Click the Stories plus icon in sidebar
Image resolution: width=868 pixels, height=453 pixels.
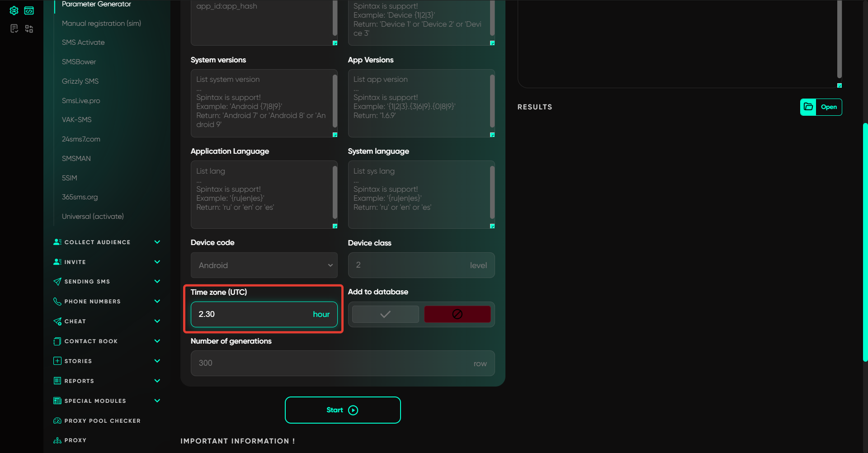point(57,361)
